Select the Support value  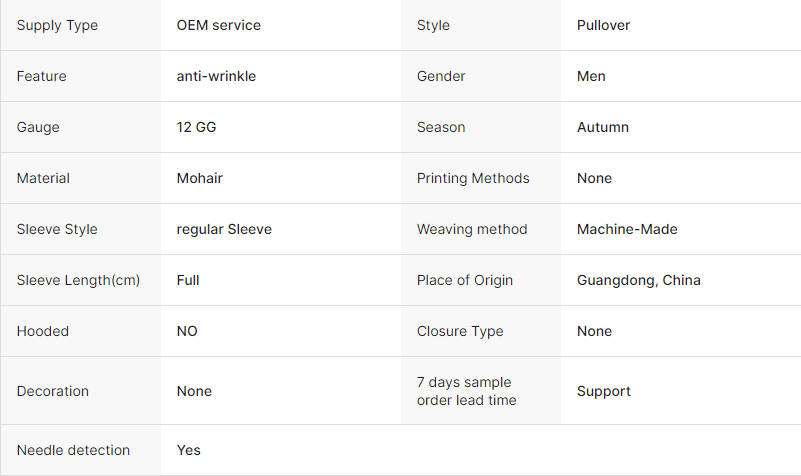click(604, 391)
